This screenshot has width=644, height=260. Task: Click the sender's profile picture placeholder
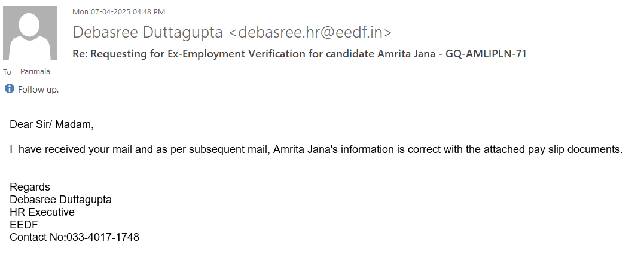(30, 33)
